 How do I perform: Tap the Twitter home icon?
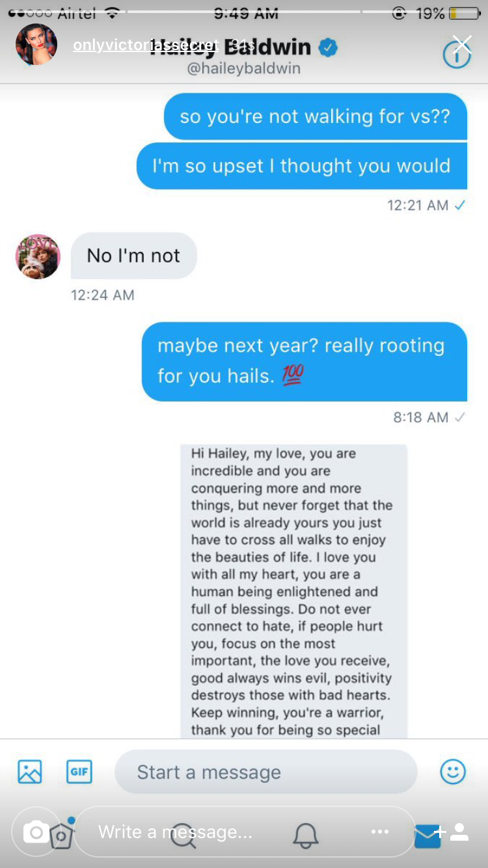[x=62, y=835]
